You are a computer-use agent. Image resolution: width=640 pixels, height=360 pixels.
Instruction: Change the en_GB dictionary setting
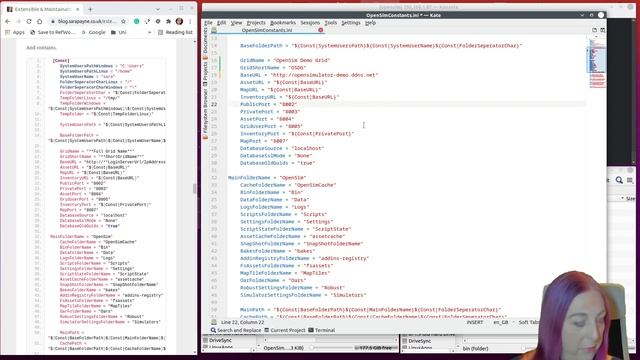(501, 322)
